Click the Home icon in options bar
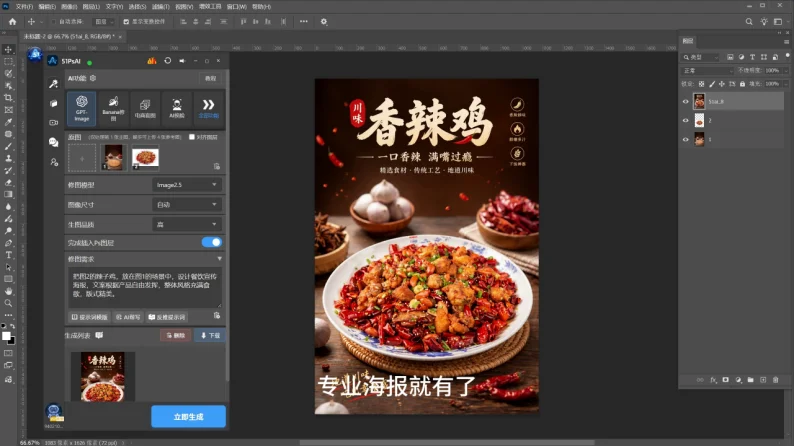 click(x=13, y=22)
